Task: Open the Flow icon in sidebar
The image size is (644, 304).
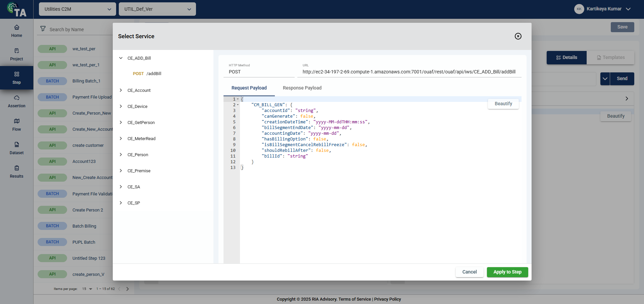Action: [16, 125]
